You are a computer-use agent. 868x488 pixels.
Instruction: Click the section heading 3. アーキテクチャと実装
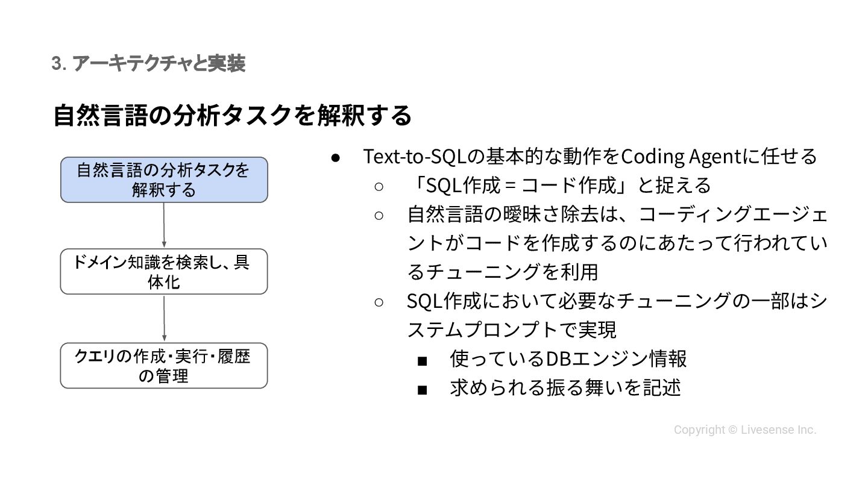point(148,63)
